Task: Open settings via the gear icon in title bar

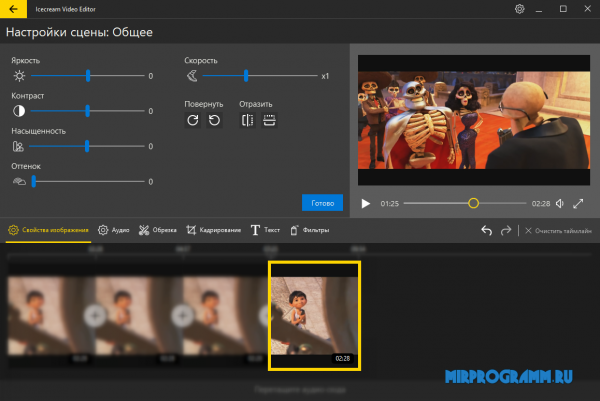Action: pos(519,9)
